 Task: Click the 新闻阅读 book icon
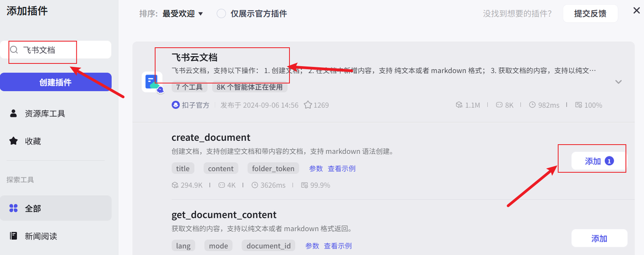(14, 236)
